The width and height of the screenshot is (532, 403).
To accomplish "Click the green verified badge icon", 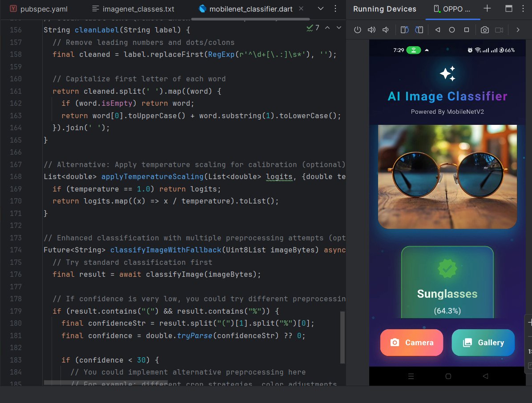I will click(447, 268).
